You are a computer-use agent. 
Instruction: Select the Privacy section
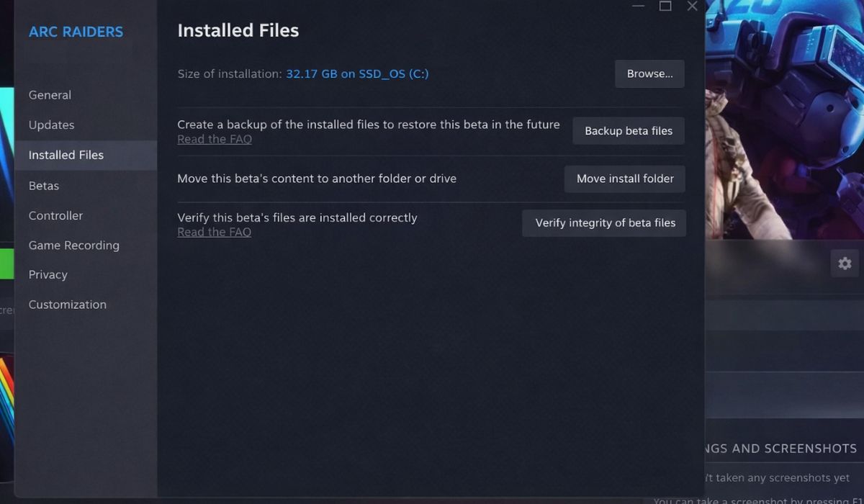48,274
